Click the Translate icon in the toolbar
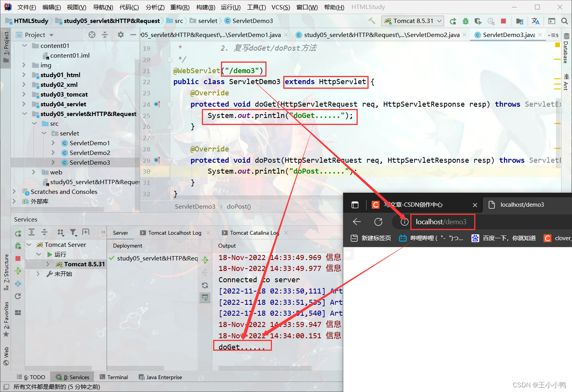 coord(536,21)
